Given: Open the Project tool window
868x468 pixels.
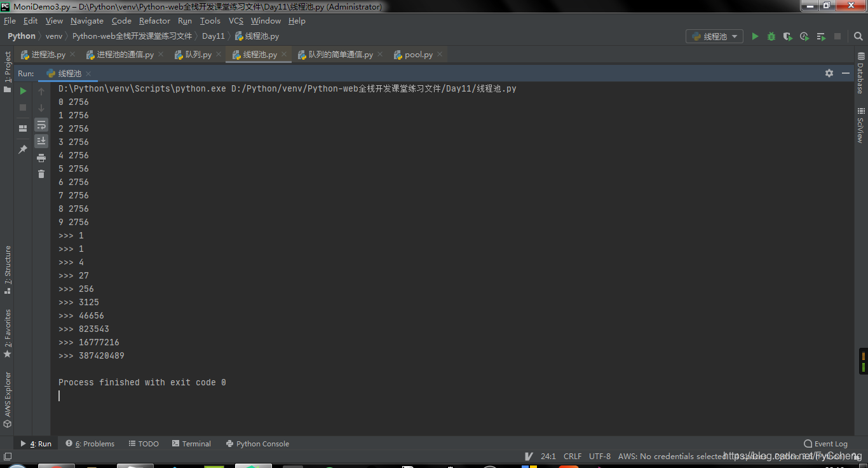Looking at the screenshot, I should coord(8,72).
